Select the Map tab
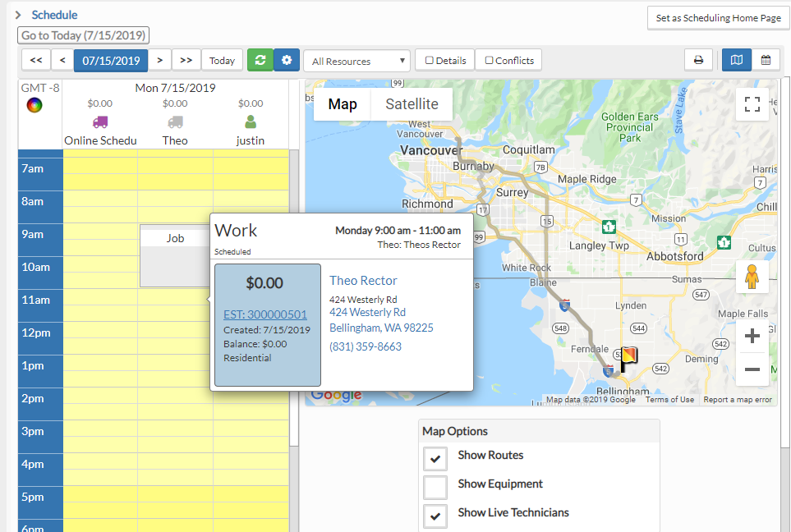791x532 pixels. pyautogui.click(x=342, y=104)
